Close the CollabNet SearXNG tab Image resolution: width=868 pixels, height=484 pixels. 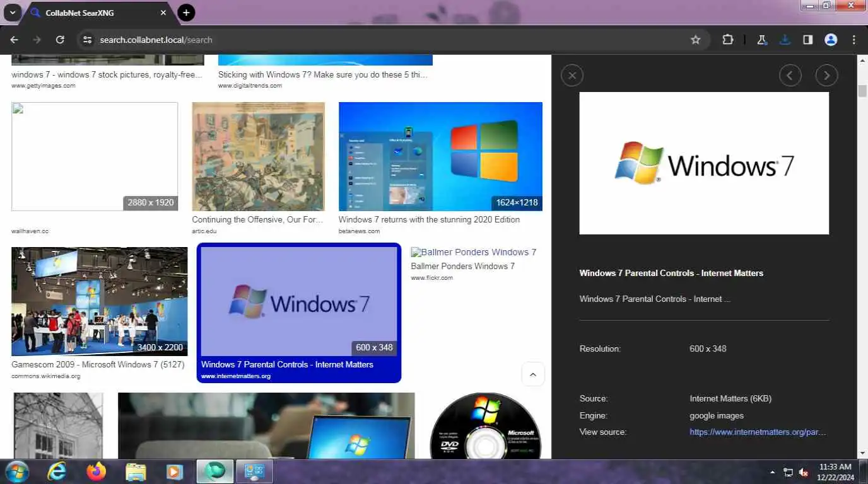click(x=163, y=13)
